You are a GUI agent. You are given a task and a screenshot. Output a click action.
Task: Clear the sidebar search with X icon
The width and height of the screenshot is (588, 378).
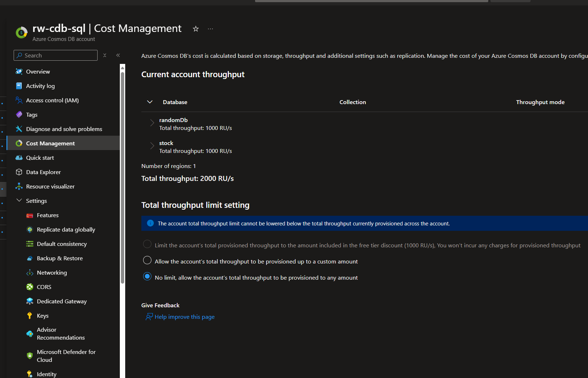click(x=105, y=55)
